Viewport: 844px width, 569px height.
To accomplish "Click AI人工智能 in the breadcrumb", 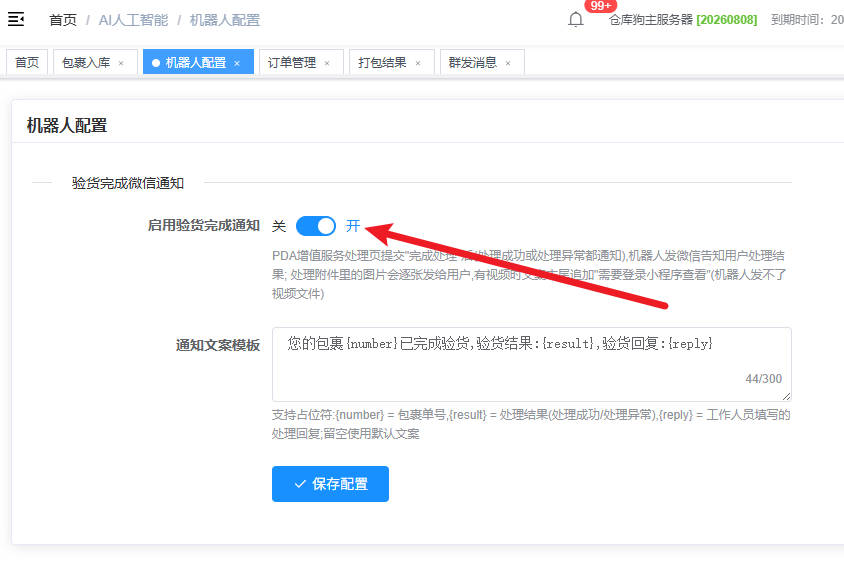I will [133, 20].
